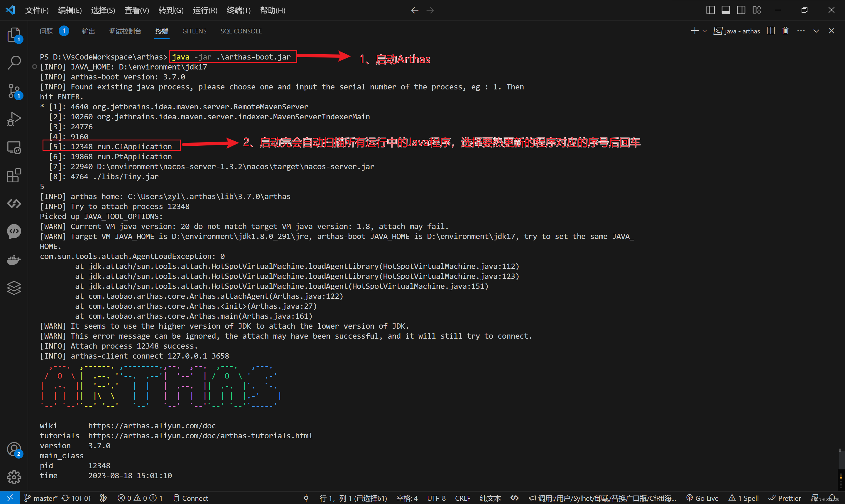Open Run and Debug view
This screenshot has height=504, width=845.
pyautogui.click(x=14, y=119)
